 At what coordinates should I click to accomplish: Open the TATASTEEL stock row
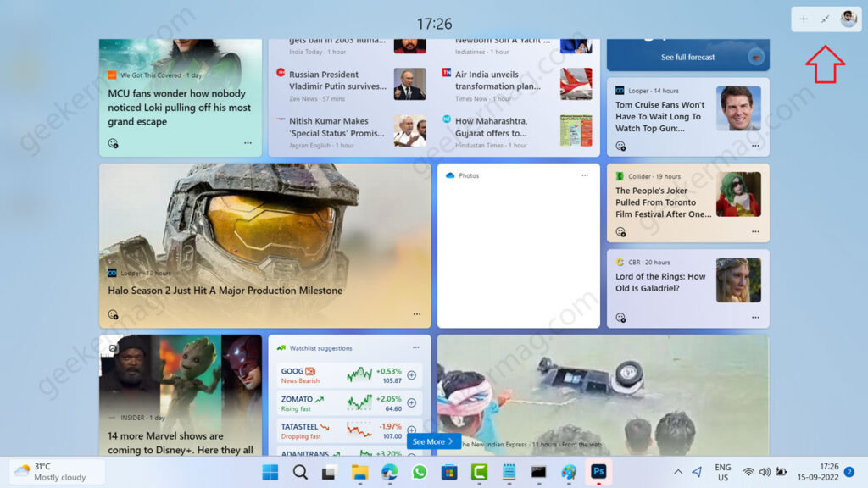tap(349, 430)
